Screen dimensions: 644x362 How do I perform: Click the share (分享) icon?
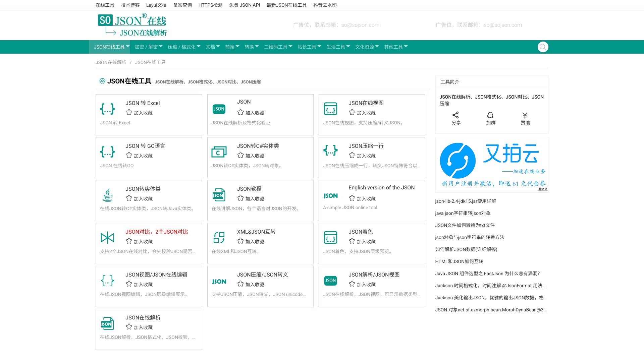click(x=455, y=115)
